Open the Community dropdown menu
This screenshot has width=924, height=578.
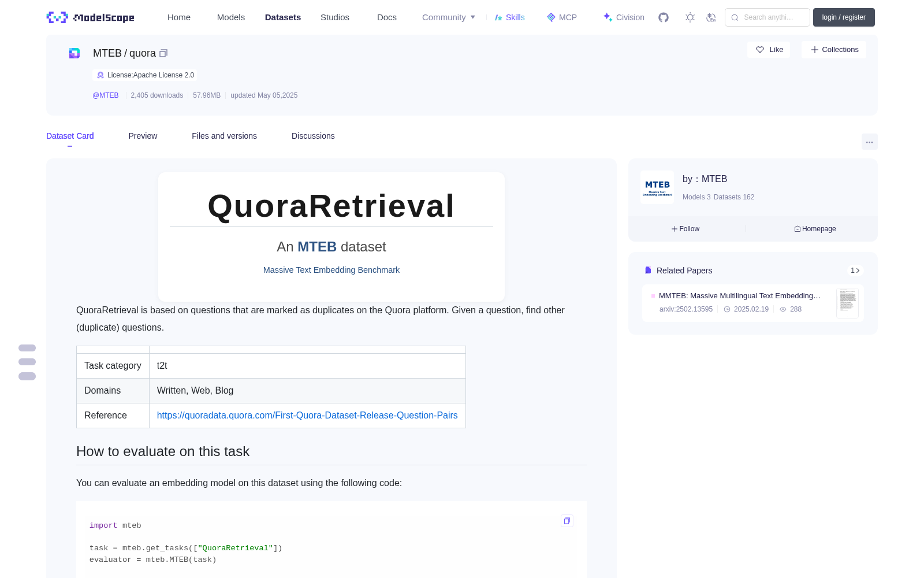(x=449, y=17)
